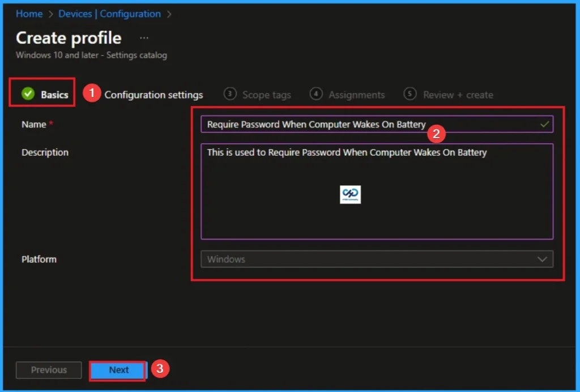The height and width of the screenshot is (392, 580).
Task: Go to the Review + create tab
Action: click(x=458, y=95)
